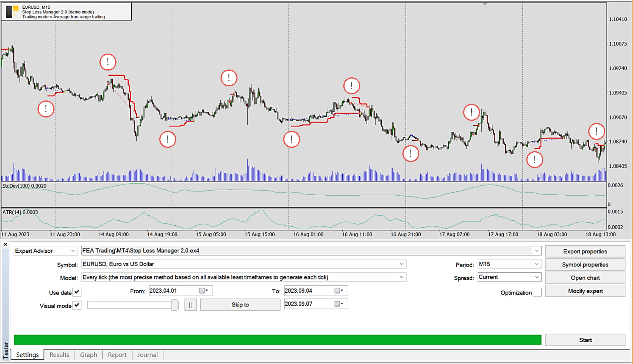Open the From date calendar picker

(x=204, y=291)
